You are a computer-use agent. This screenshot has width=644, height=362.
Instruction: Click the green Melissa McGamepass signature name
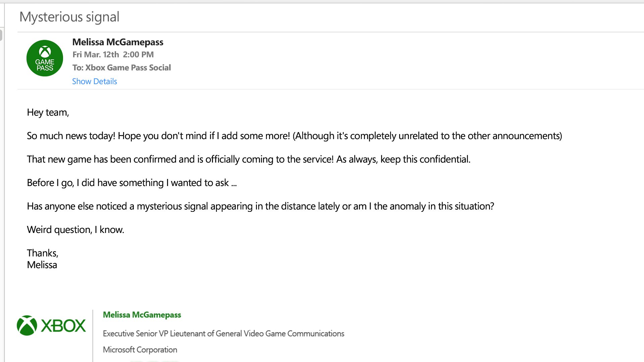[x=142, y=315]
